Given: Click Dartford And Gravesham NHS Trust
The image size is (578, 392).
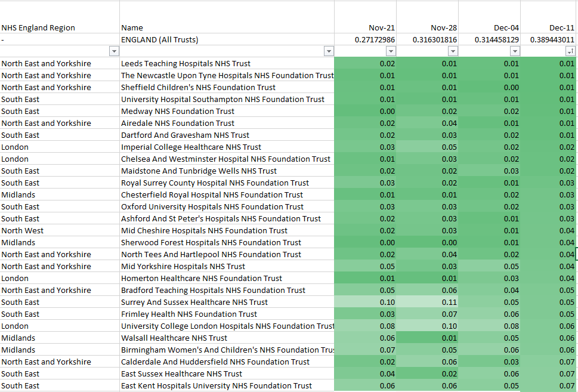Looking at the screenshot, I should [x=227, y=135].
